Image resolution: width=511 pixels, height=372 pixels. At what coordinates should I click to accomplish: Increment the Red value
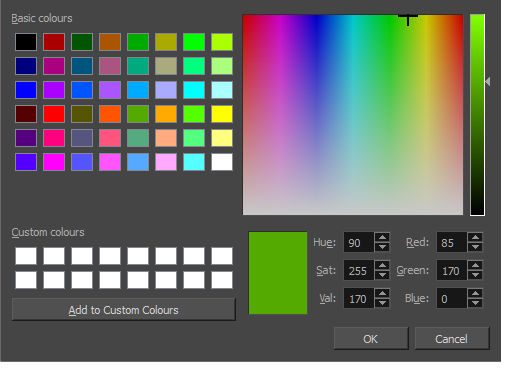coord(475,238)
